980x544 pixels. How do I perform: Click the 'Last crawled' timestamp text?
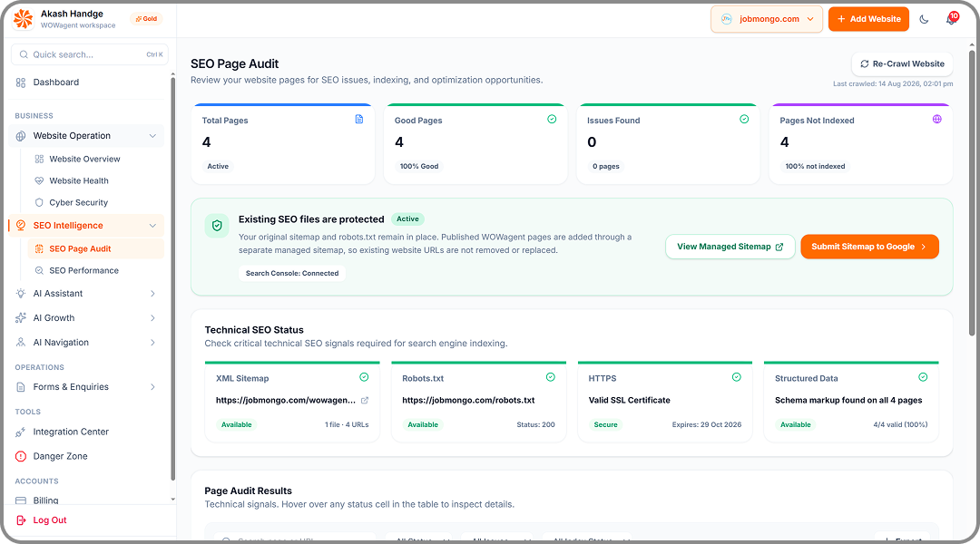893,83
